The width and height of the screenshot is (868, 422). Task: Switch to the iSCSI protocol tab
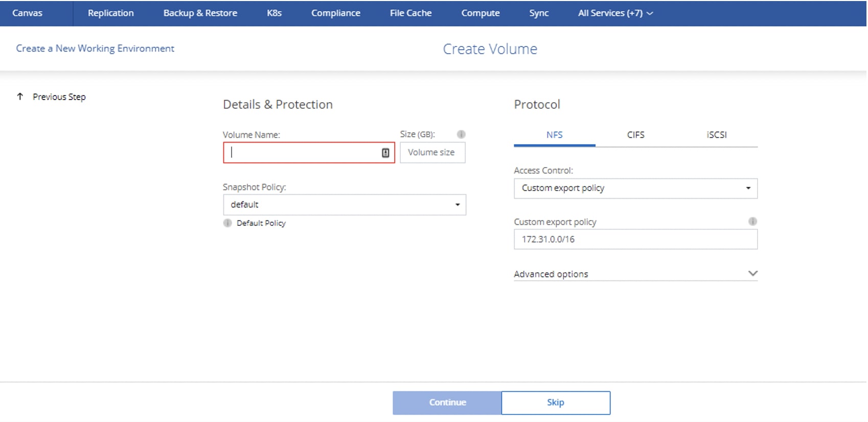click(x=716, y=135)
